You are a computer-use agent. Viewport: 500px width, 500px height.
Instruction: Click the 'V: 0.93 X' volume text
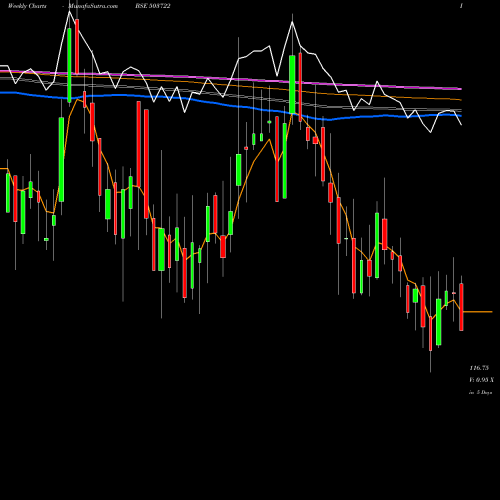pyautogui.click(x=481, y=380)
